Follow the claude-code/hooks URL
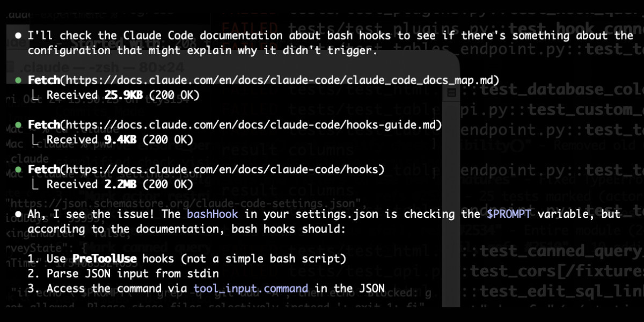The width and height of the screenshot is (644, 322). pyautogui.click(x=228, y=169)
